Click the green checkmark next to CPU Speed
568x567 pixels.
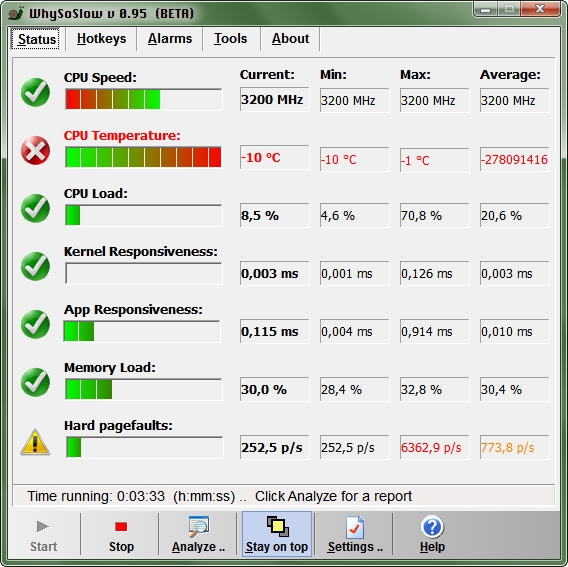(35, 92)
